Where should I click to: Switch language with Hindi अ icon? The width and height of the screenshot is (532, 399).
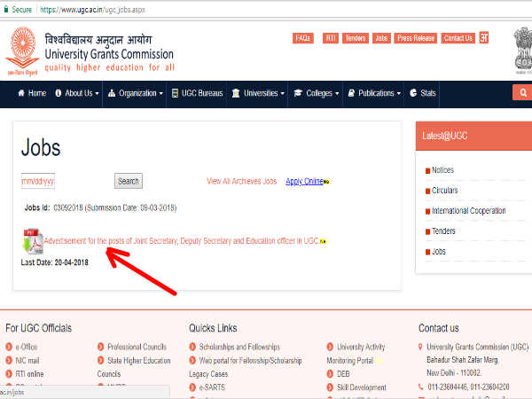(484, 37)
